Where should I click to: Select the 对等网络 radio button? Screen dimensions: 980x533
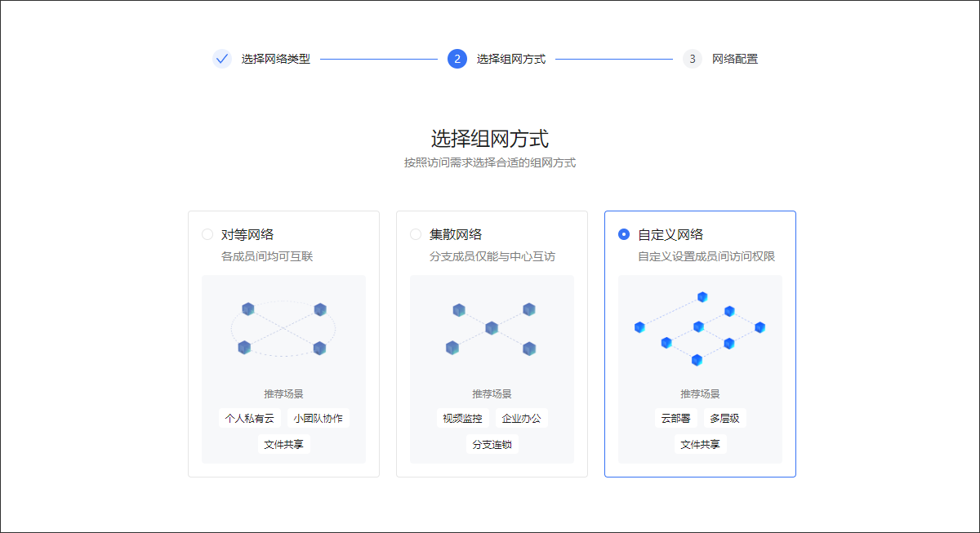pyautogui.click(x=207, y=234)
